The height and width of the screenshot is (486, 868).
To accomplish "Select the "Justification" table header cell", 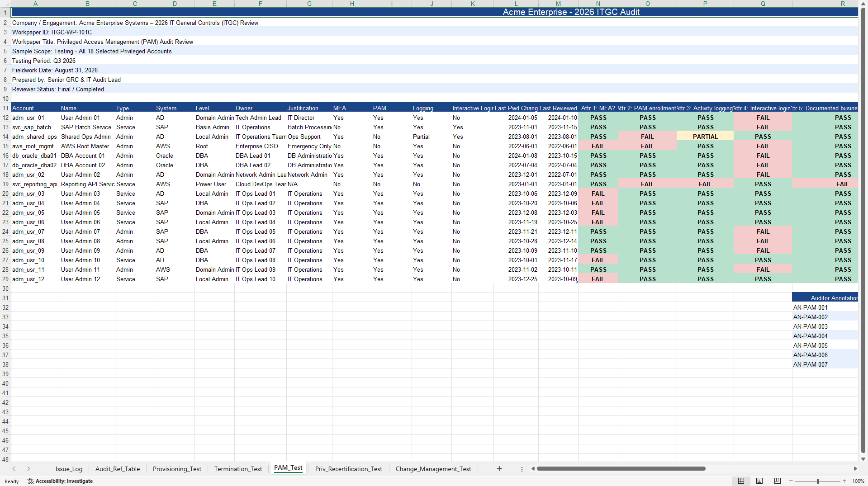I will [309, 108].
